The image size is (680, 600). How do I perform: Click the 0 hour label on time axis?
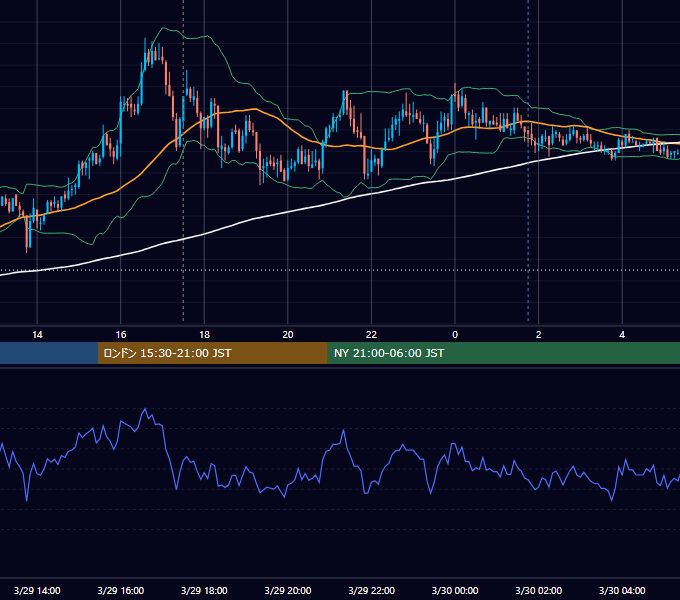pyautogui.click(x=455, y=335)
